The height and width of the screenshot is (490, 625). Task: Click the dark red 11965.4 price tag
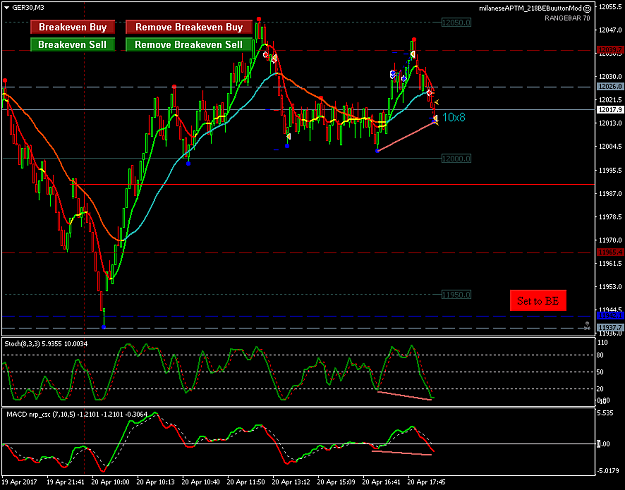click(x=610, y=252)
